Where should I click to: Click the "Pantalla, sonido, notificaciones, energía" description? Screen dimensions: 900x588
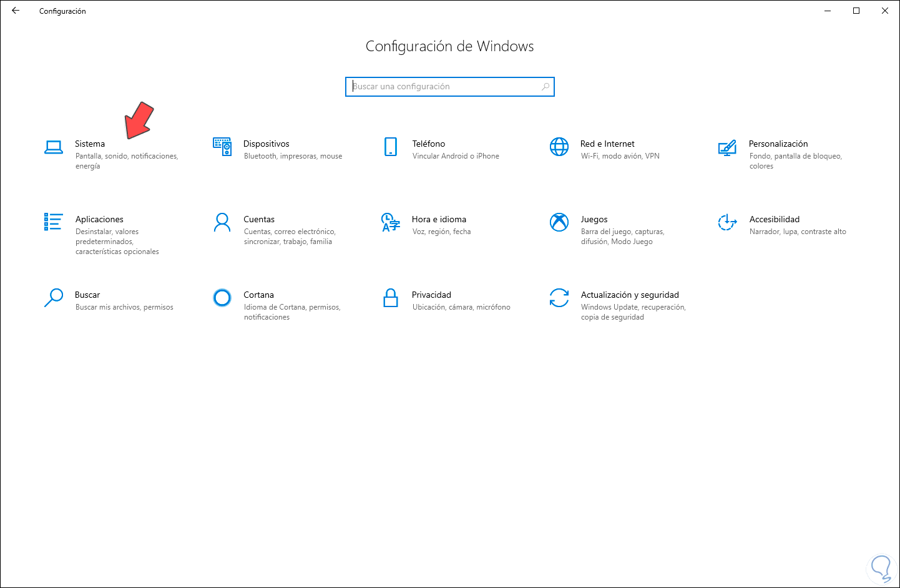pyautogui.click(x=127, y=161)
